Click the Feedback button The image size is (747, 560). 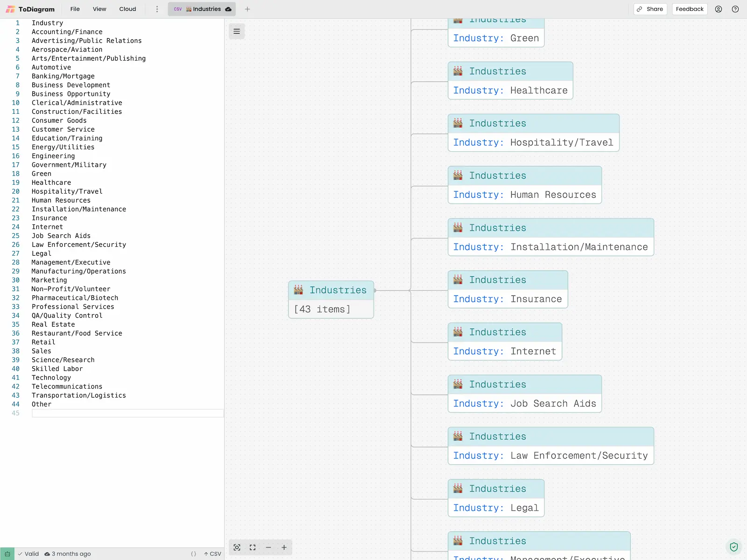click(x=690, y=9)
